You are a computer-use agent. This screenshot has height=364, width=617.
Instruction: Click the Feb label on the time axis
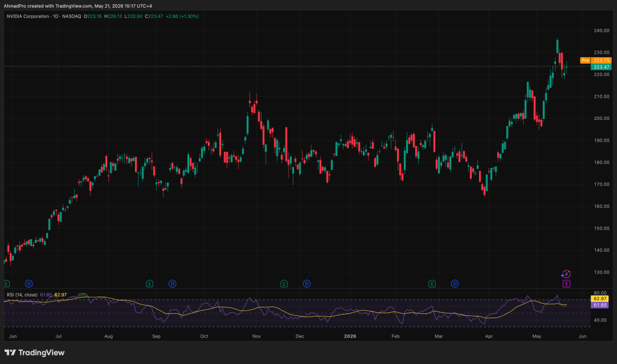(395, 336)
